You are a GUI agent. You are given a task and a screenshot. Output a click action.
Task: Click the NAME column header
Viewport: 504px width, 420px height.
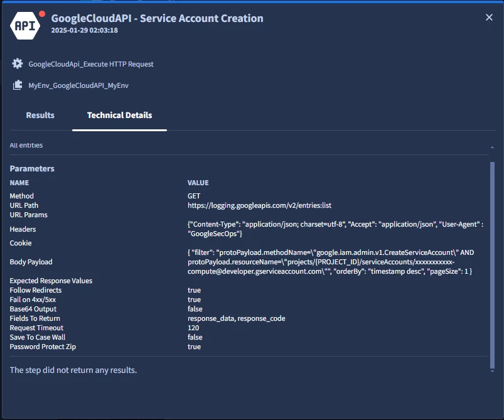(x=19, y=183)
